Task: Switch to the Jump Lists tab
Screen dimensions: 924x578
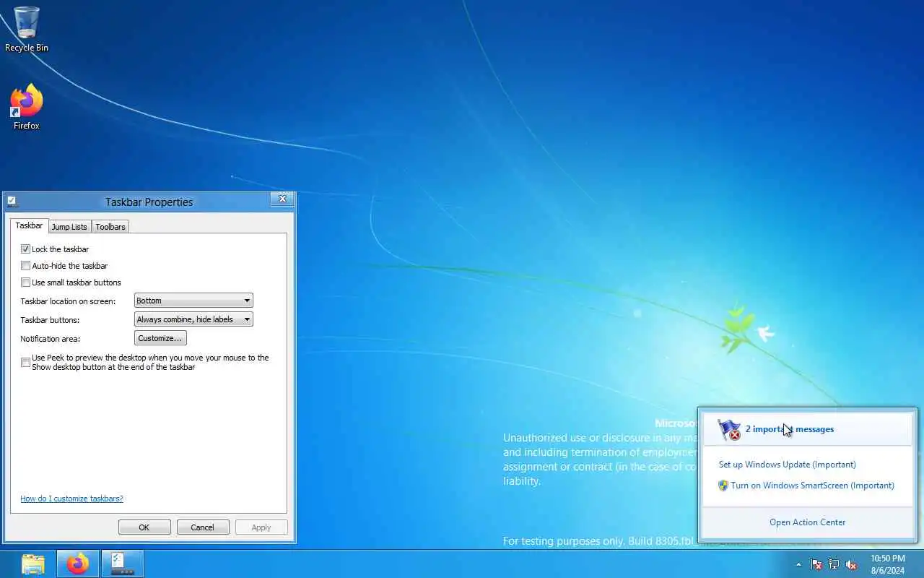Action: pos(69,227)
